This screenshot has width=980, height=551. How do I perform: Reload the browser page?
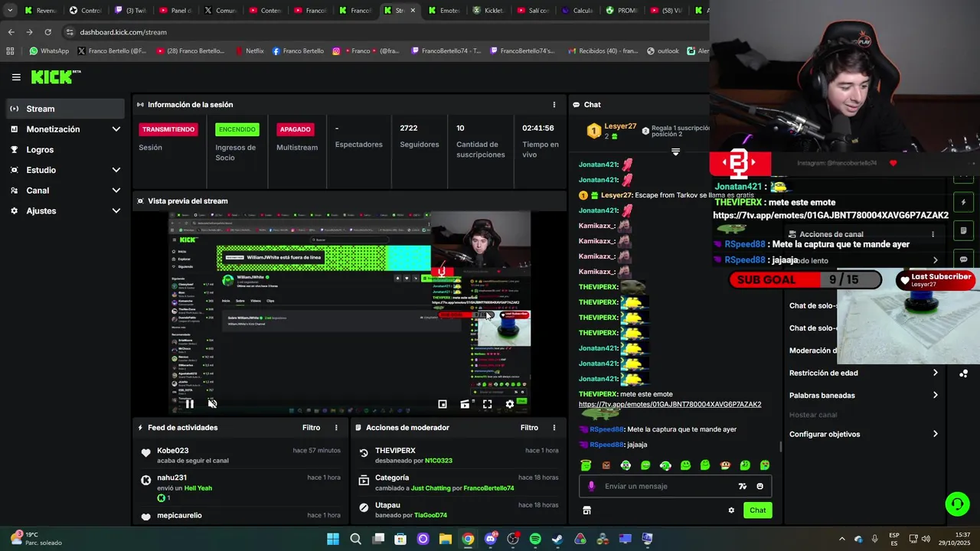click(47, 32)
